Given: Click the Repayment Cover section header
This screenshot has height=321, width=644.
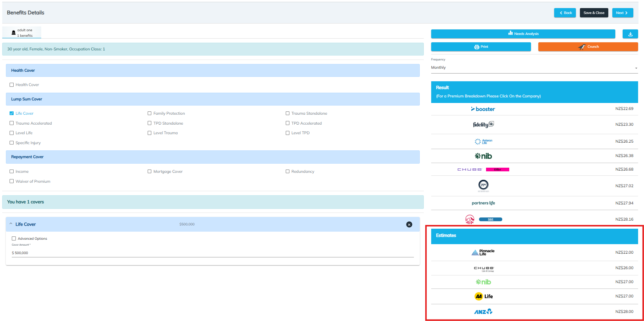Looking at the screenshot, I should click(x=213, y=157).
